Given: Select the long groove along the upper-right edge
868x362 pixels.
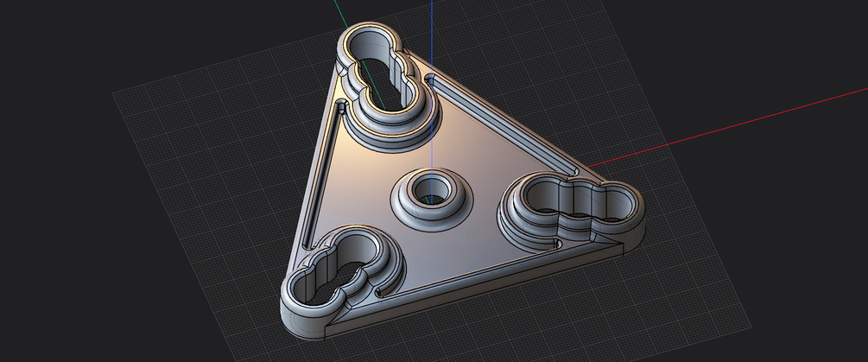Looking at the screenshot, I should [503, 124].
